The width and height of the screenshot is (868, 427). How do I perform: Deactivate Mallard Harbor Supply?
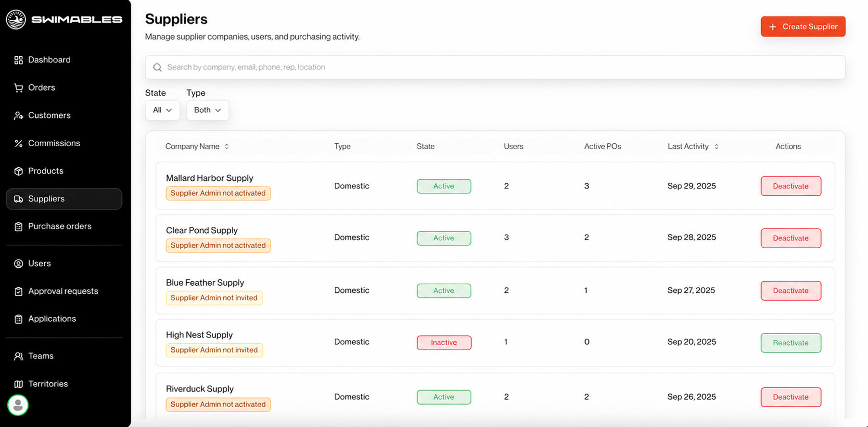[791, 186]
